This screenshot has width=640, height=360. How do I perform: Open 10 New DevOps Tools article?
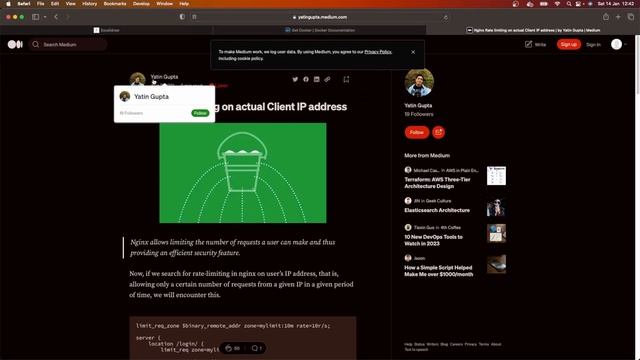(433, 240)
